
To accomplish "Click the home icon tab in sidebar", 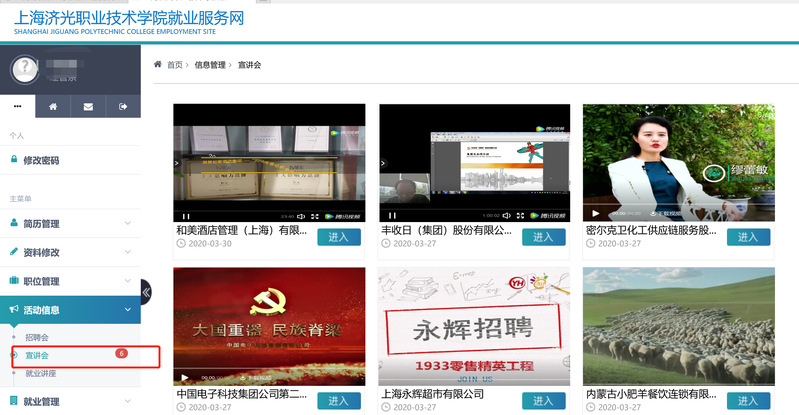I will point(53,106).
